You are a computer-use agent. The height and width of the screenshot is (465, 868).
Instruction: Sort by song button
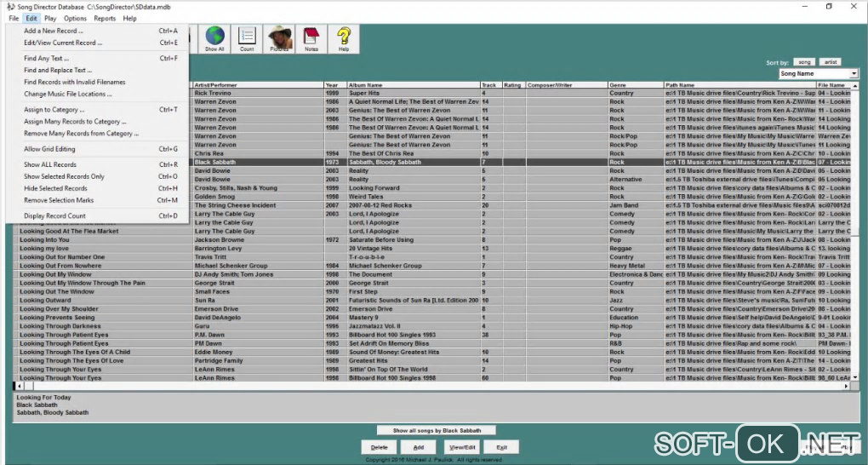tap(804, 62)
